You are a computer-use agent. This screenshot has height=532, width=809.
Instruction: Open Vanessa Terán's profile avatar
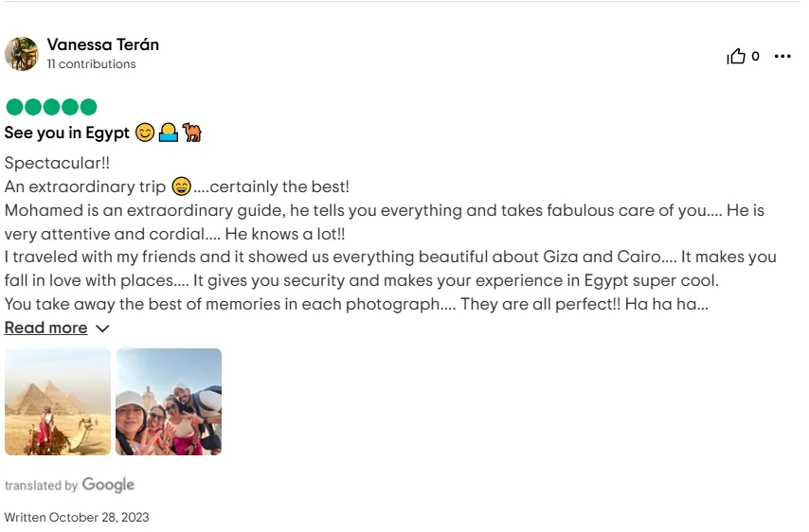[22, 54]
